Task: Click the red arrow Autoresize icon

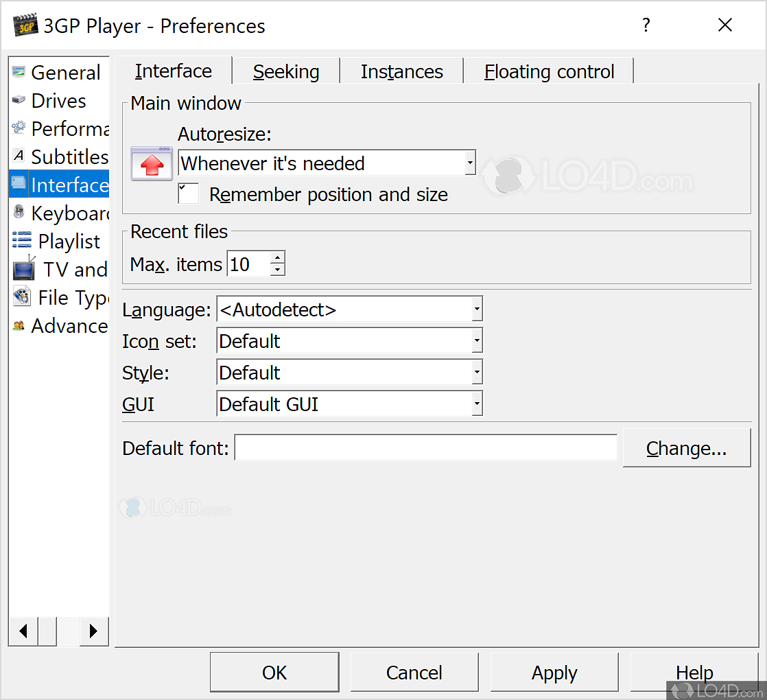Action: 151,165
